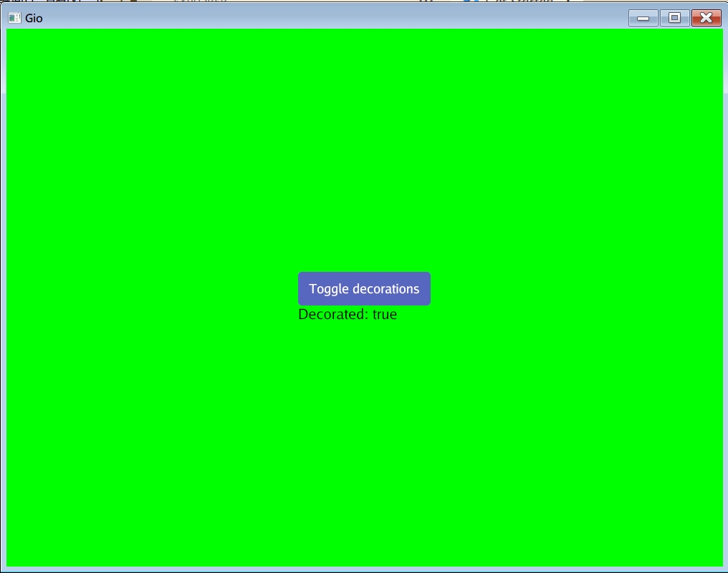Click the word "Decorated:" in the label
Viewport: 728px width, 573px height.
(x=333, y=314)
